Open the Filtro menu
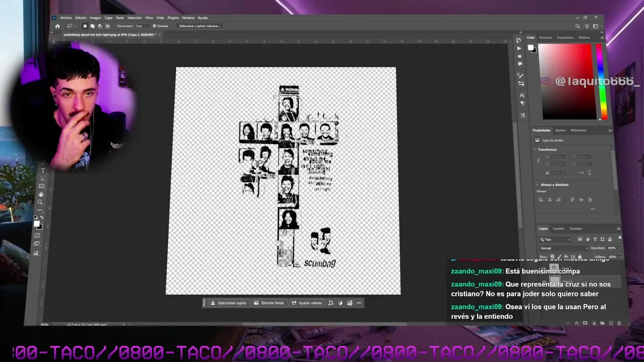644x362 pixels. coord(149,18)
